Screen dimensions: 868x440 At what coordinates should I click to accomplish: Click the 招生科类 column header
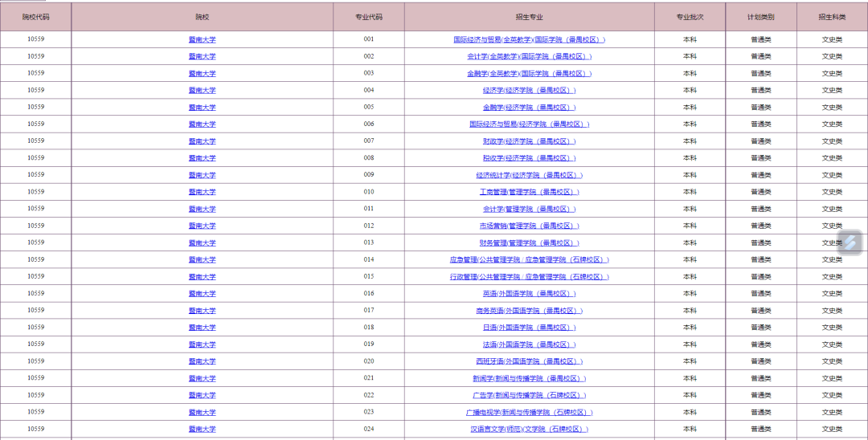click(832, 17)
